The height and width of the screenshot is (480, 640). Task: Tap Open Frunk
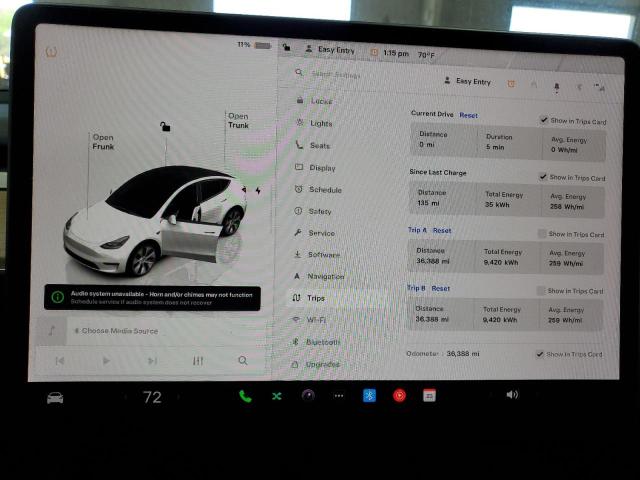click(x=103, y=142)
